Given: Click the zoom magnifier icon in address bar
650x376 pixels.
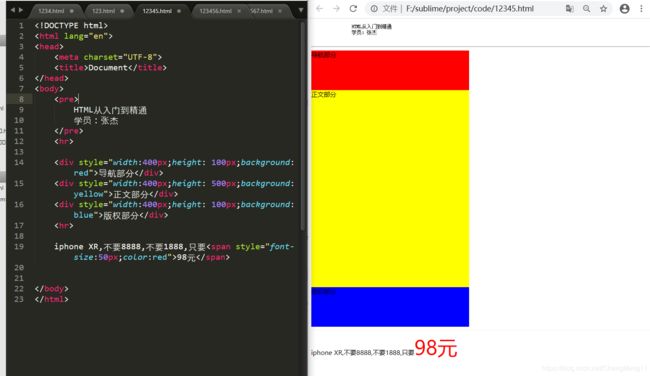Looking at the screenshot, I should [x=587, y=8].
